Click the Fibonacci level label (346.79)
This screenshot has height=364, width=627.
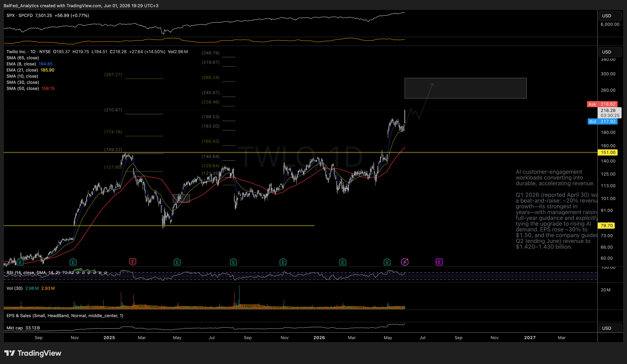pos(211,53)
